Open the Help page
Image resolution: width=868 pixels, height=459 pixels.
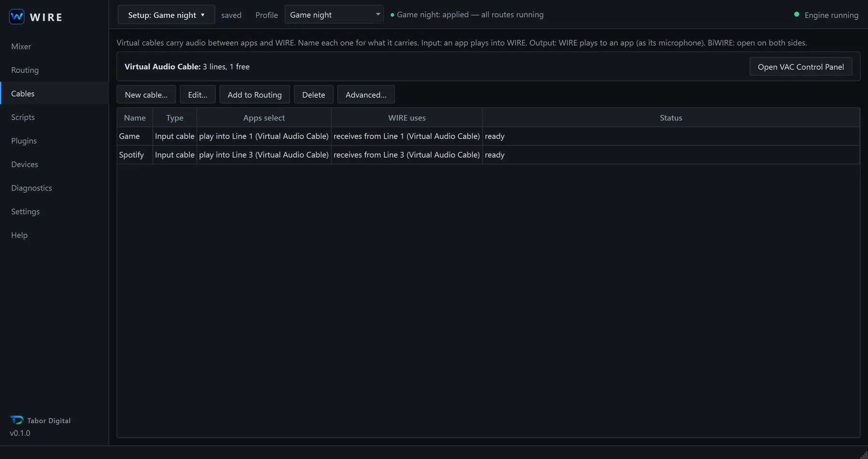54,236
